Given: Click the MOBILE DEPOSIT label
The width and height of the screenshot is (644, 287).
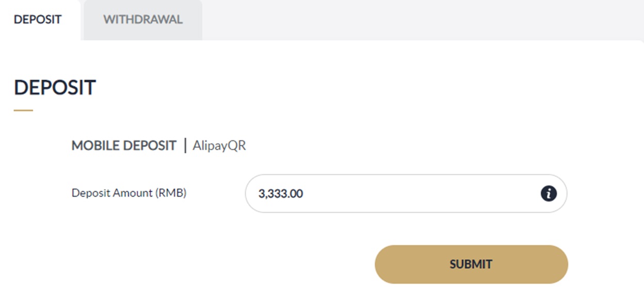Looking at the screenshot, I should [x=124, y=146].
